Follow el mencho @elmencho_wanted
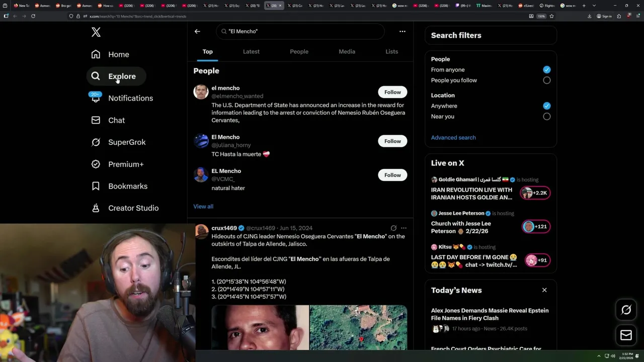644x362 pixels. click(392, 92)
